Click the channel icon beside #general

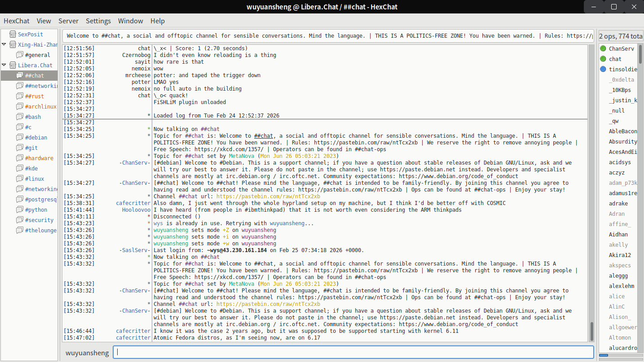pyautogui.click(x=20, y=55)
